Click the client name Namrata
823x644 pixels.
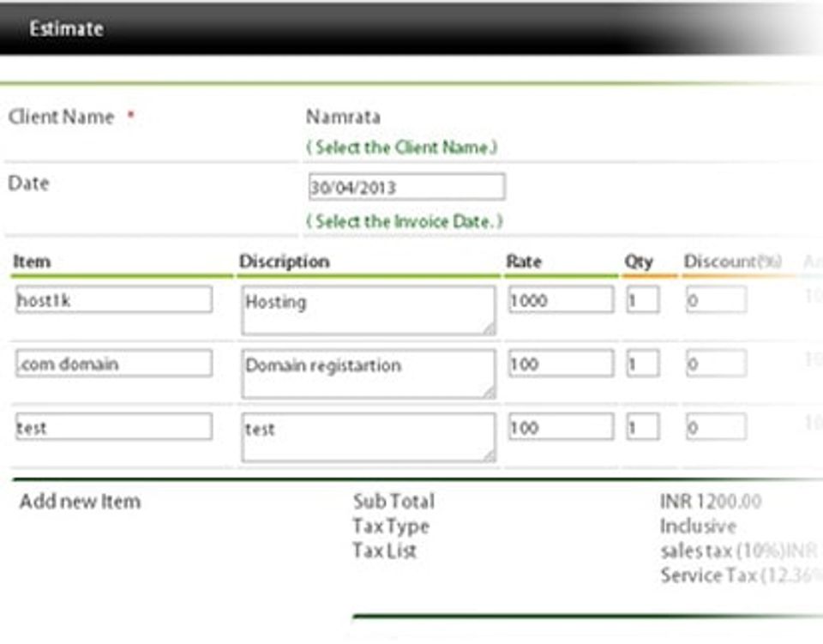(x=343, y=117)
